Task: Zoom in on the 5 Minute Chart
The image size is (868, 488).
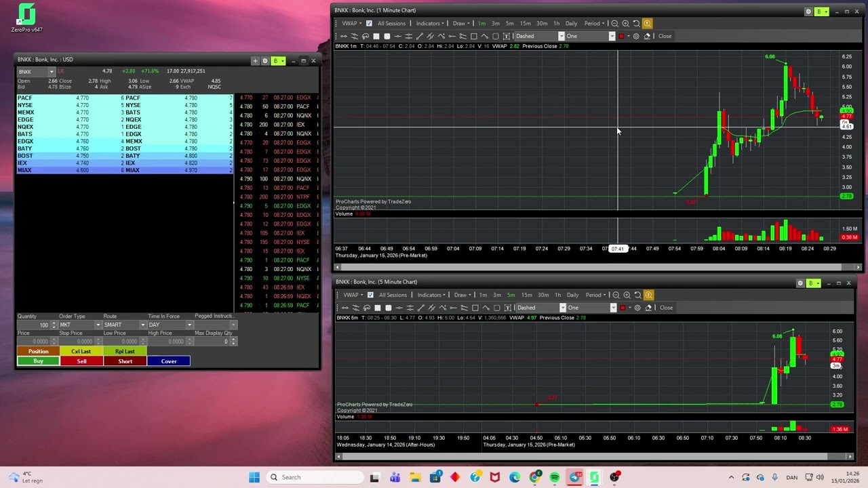Action: pyautogui.click(x=627, y=295)
